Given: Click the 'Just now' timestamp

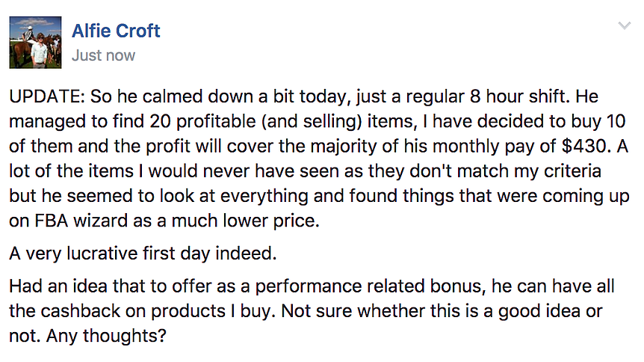Looking at the screenshot, I should (103, 55).
